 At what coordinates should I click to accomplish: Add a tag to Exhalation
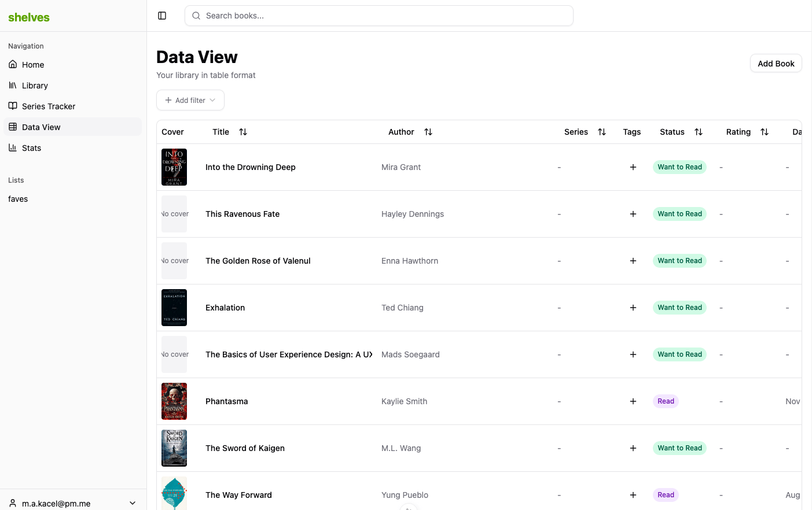[633, 308]
